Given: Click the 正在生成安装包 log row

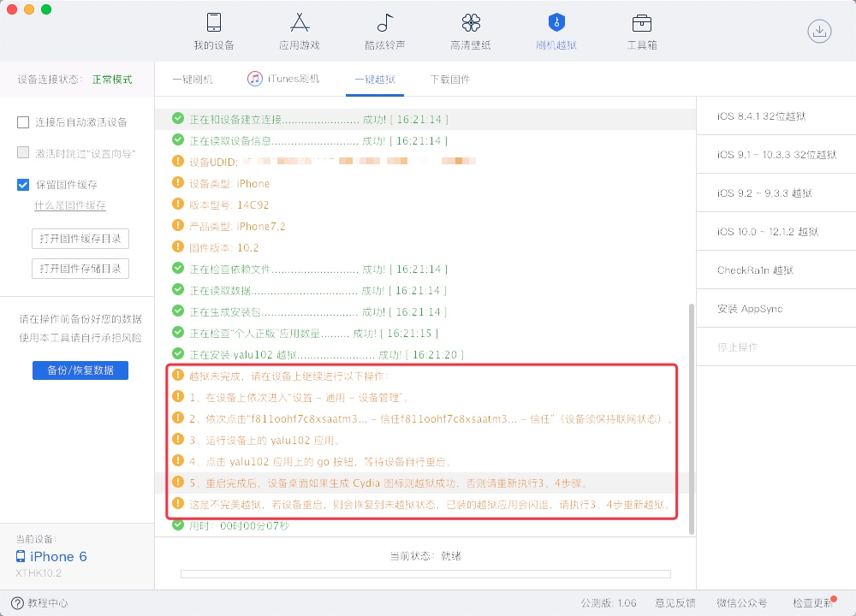Looking at the screenshot, I should point(425,311).
